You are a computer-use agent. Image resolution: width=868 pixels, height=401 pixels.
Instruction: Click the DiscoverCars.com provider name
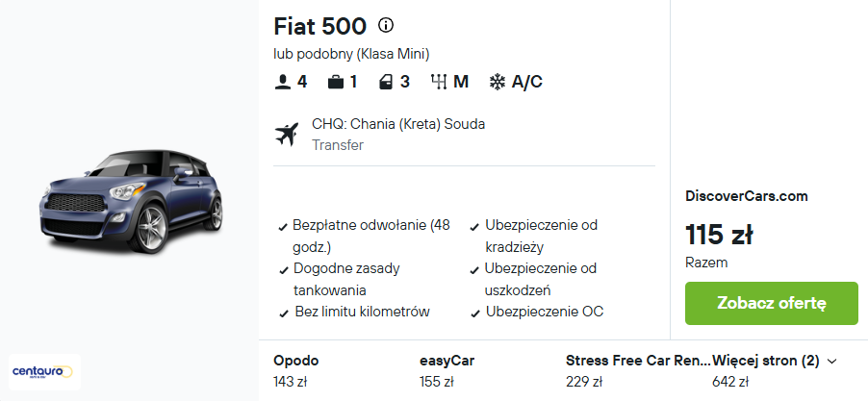746,196
